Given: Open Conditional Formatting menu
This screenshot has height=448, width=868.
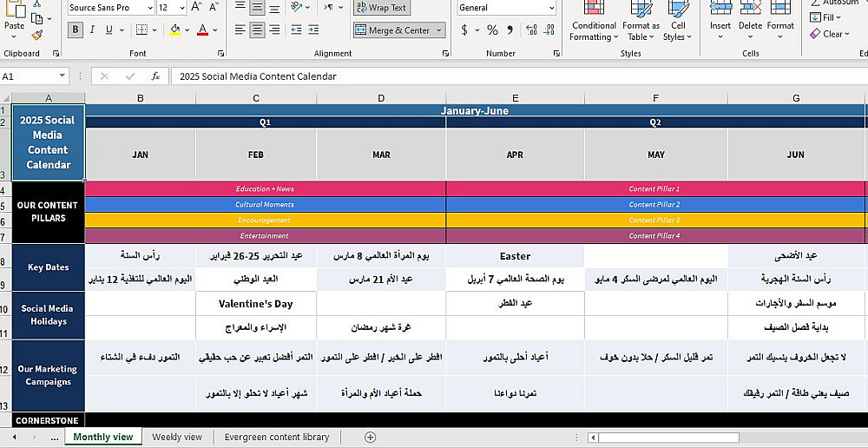Looking at the screenshot, I should pos(594,22).
